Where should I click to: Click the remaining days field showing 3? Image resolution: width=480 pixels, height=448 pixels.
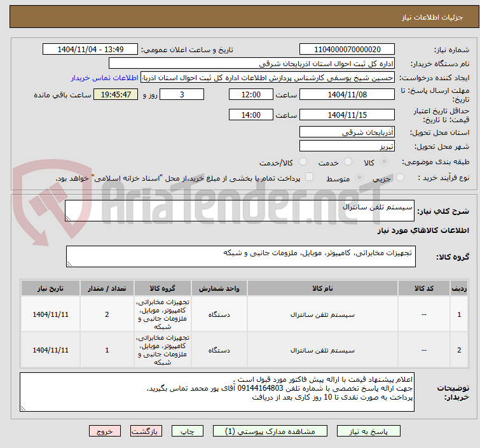click(182, 94)
